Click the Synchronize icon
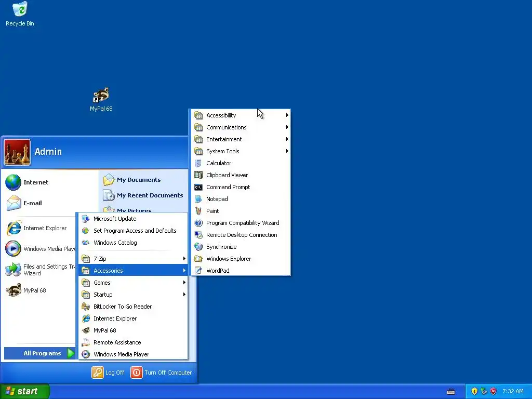This screenshot has width=532, height=399. [x=198, y=247]
